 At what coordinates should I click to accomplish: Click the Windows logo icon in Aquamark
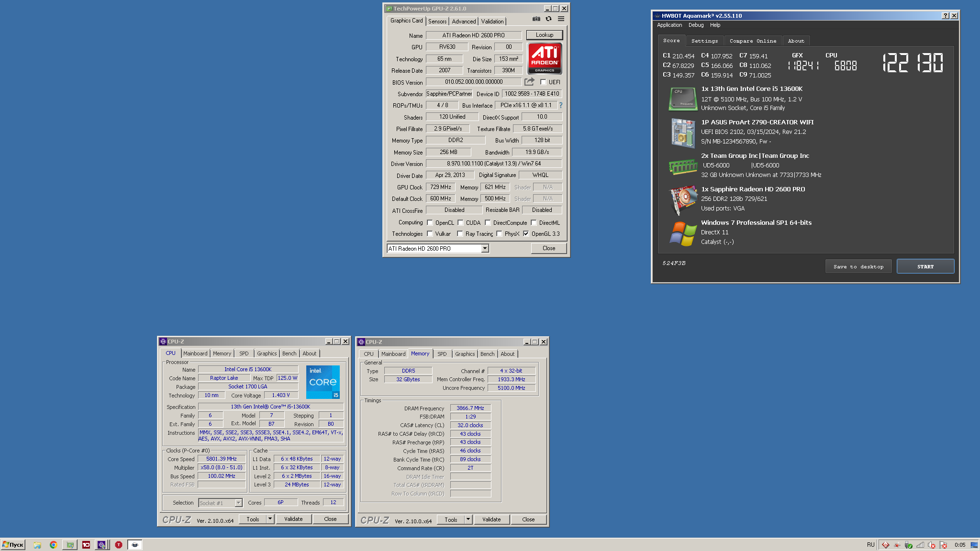[683, 233]
